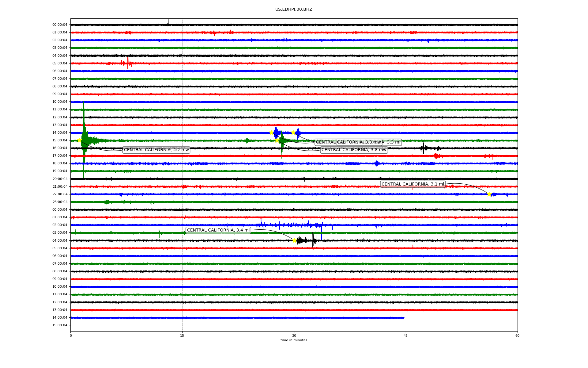Click the yellow star on the 22:00:04 trace
The image size is (588, 368).
(x=489, y=194)
